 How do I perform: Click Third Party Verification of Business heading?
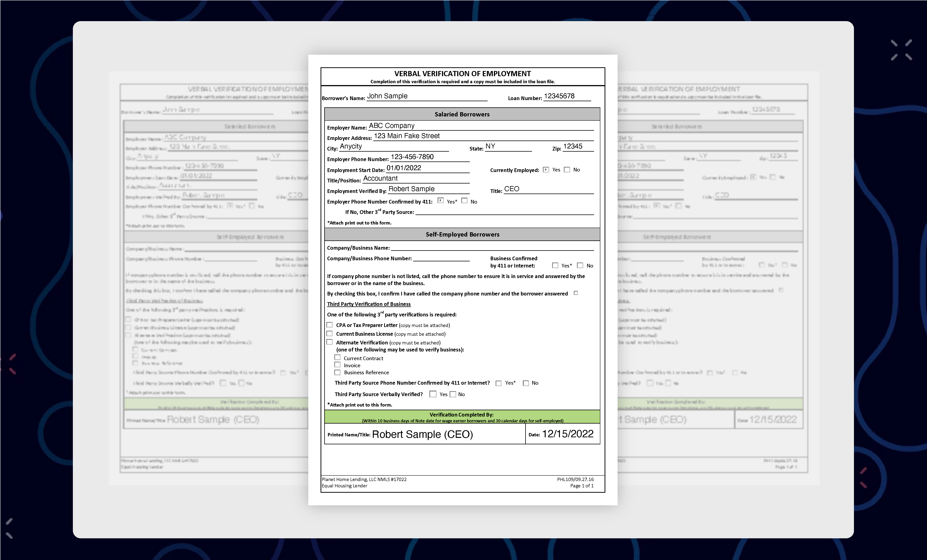(x=369, y=304)
